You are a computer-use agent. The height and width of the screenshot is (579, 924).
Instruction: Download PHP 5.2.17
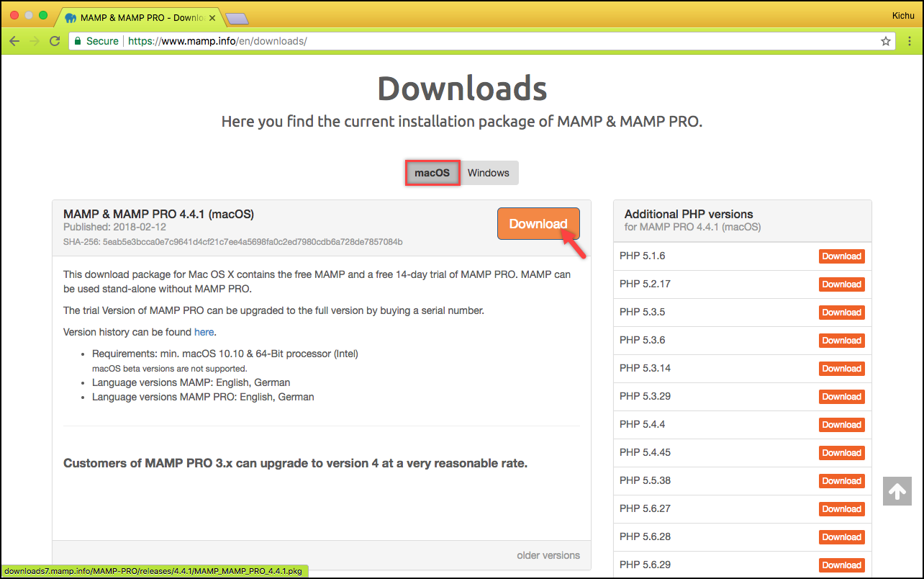pyautogui.click(x=841, y=284)
